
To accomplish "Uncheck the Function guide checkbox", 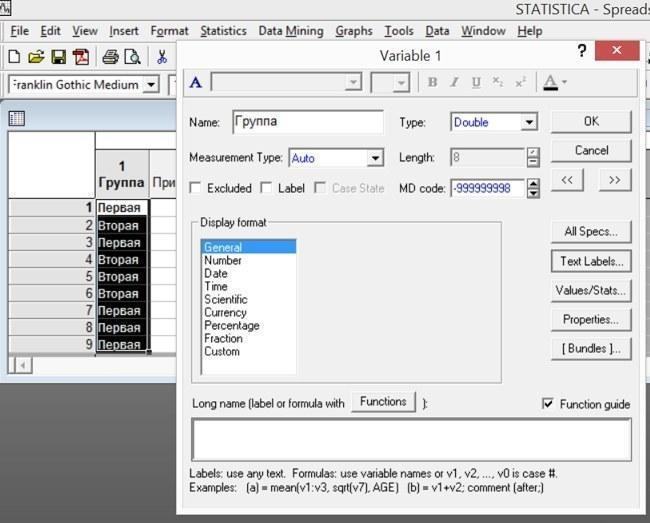I will (548, 404).
